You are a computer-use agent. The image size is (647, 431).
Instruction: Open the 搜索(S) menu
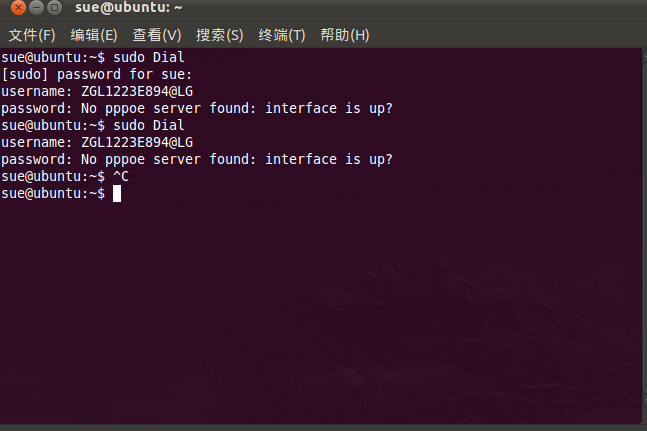[x=220, y=35]
